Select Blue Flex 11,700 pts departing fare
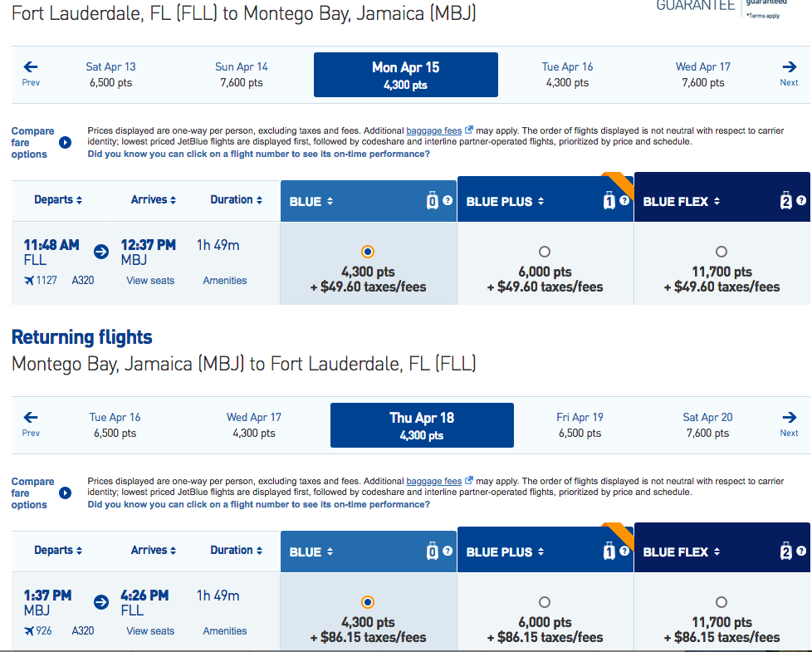The height and width of the screenshot is (652, 812). click(x=722, y=251)
